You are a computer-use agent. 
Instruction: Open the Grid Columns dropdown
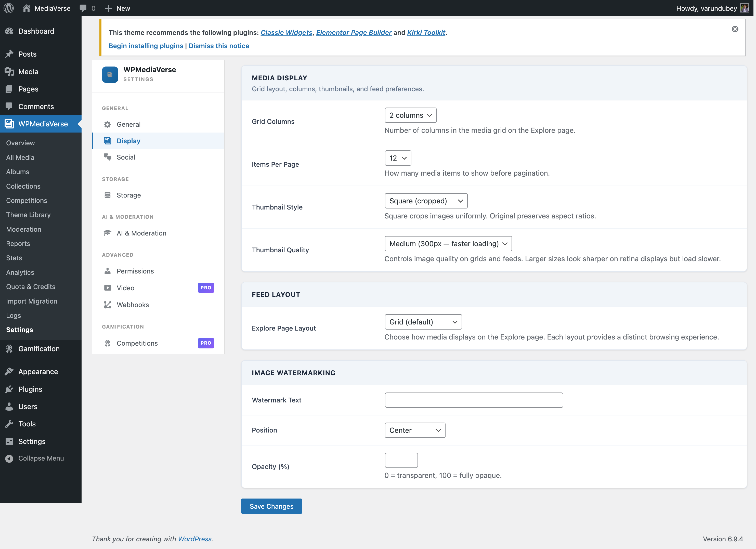(x=410, y=115)
